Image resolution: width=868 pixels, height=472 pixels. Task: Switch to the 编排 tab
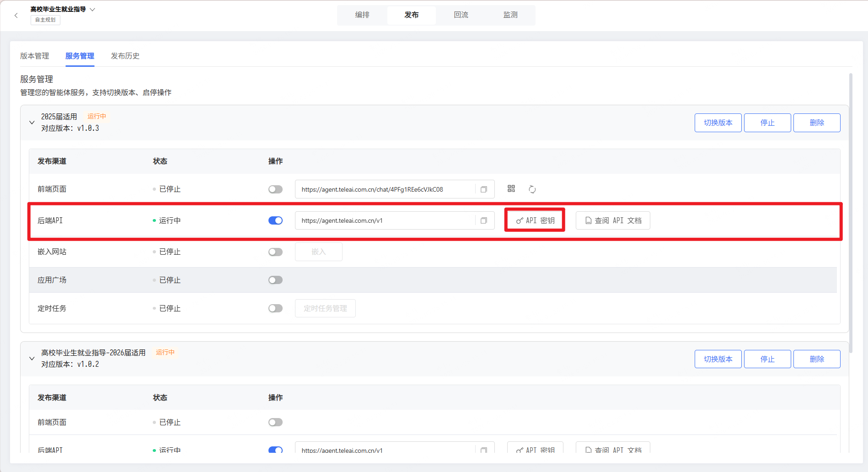click(x=362, y=15)
